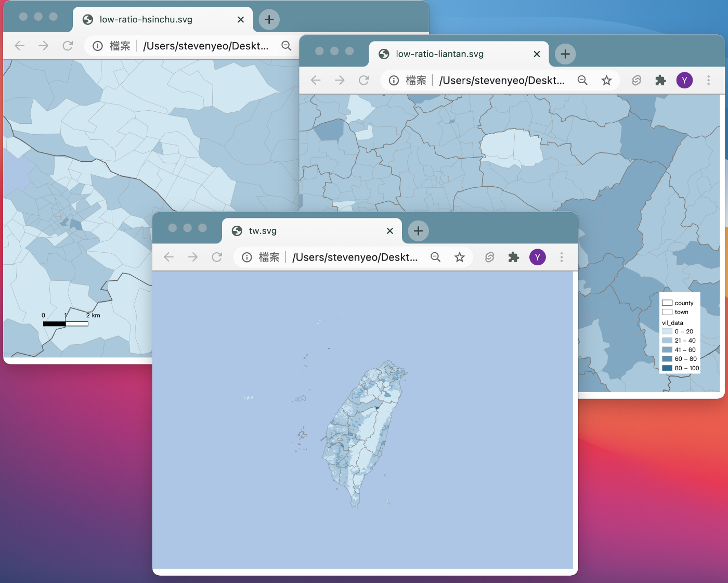Viewport: 728px width, 583px height.
Task: Open a new tab in the tw.svg window
Action: pyautogui.click(x=418, y=231)
